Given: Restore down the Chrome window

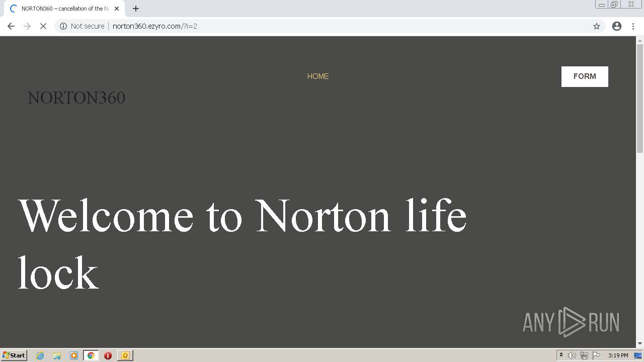Looking at the screenshot, I should [614, 5].
